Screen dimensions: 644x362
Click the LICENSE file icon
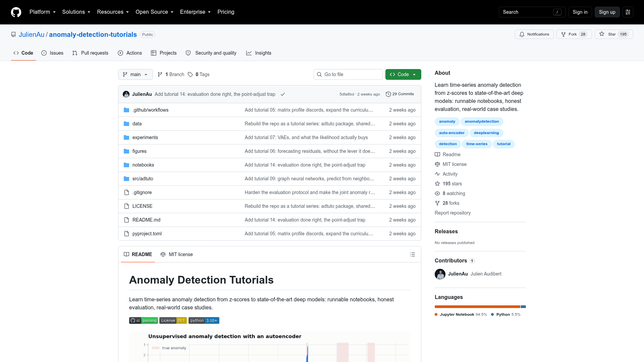(x=126, y=206)
